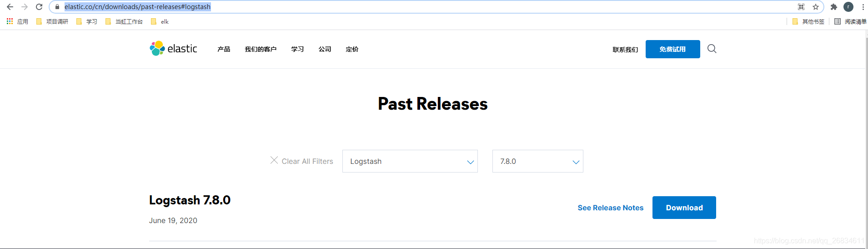Click the Past Releases heading
The image size is (868, 249).
point(433,104)
